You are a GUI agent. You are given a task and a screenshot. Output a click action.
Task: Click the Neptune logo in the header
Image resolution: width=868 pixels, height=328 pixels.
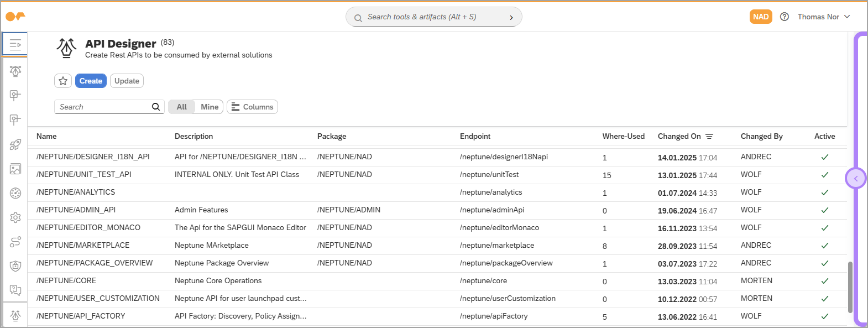click(15, 17)
